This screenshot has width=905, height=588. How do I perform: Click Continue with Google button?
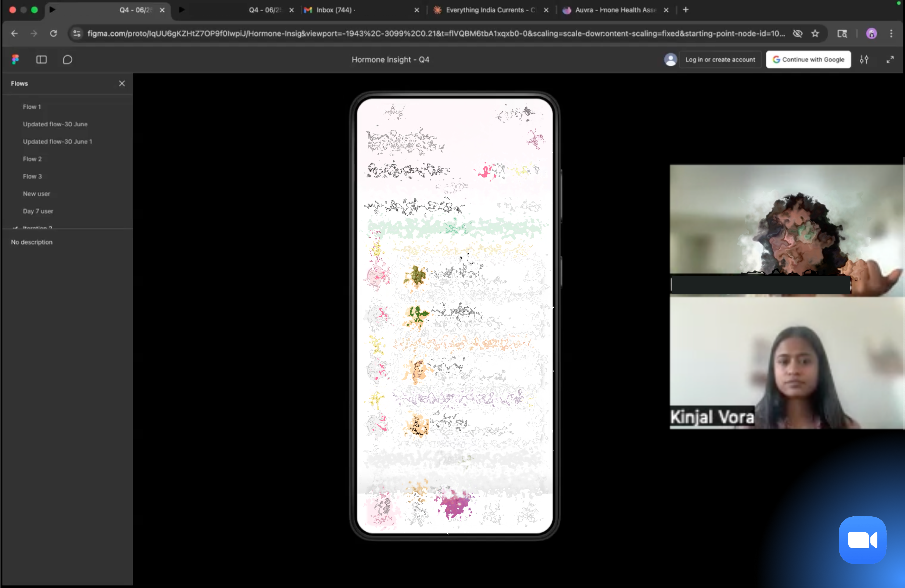coord(808,60)
